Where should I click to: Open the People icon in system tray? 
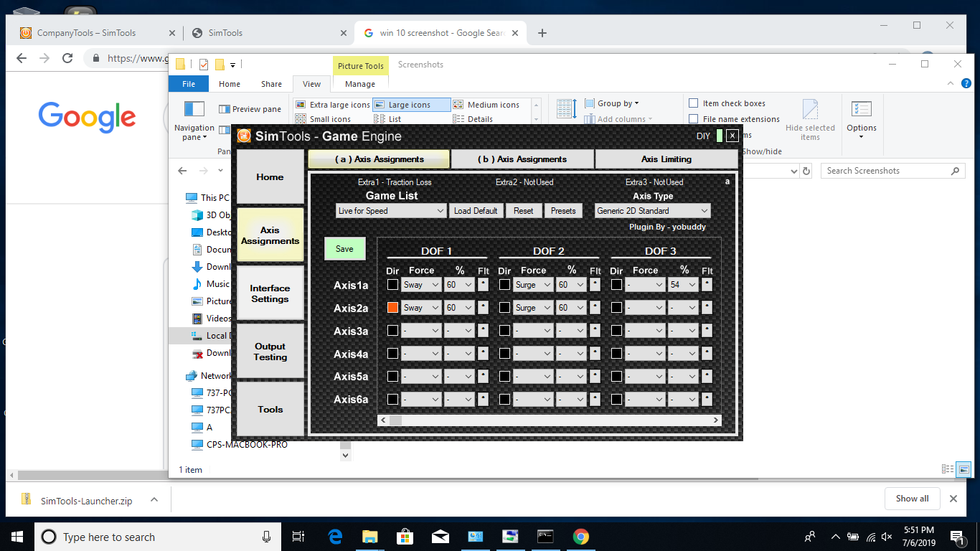point(810,537)
